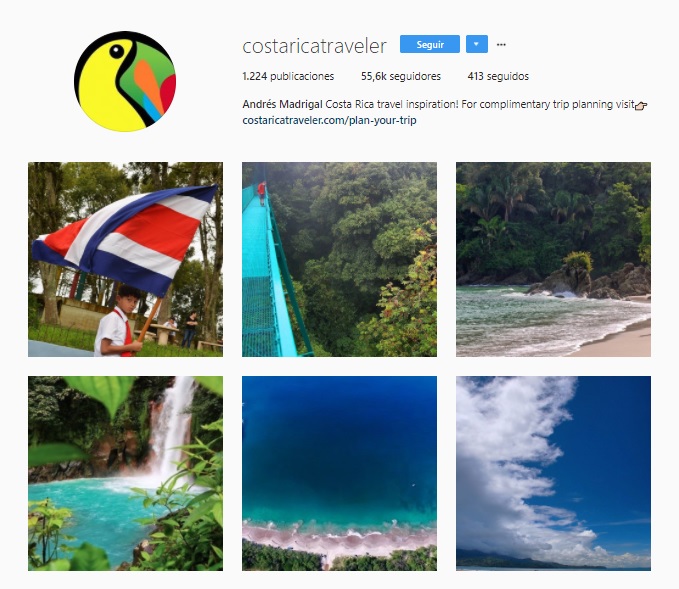Click the pointing hand emoji in bio
The image size is (679, 589).
pos(641,105)
